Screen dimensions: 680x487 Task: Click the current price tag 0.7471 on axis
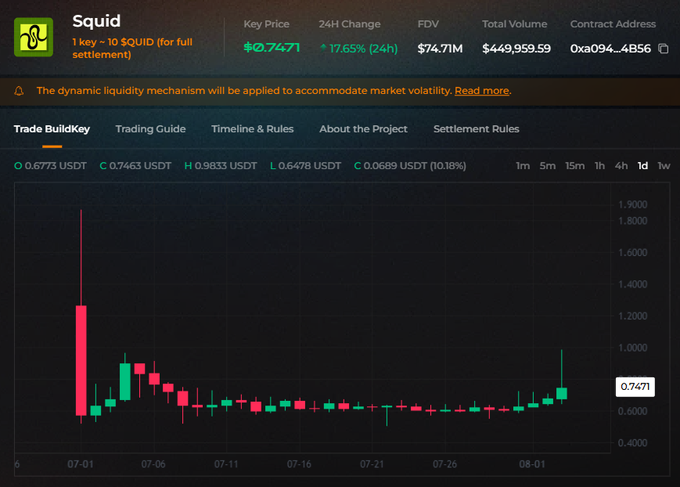pos(635,386)
